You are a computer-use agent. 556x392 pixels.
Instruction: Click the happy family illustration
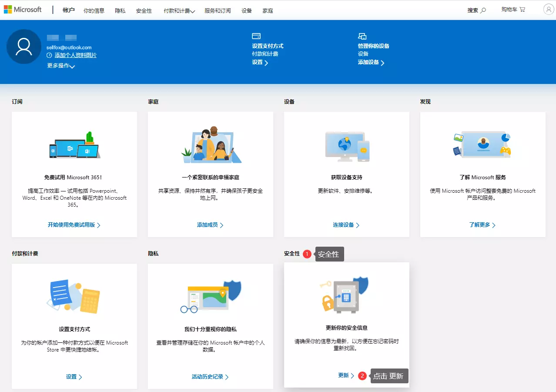pyautogui.click(x=211, y=145)
